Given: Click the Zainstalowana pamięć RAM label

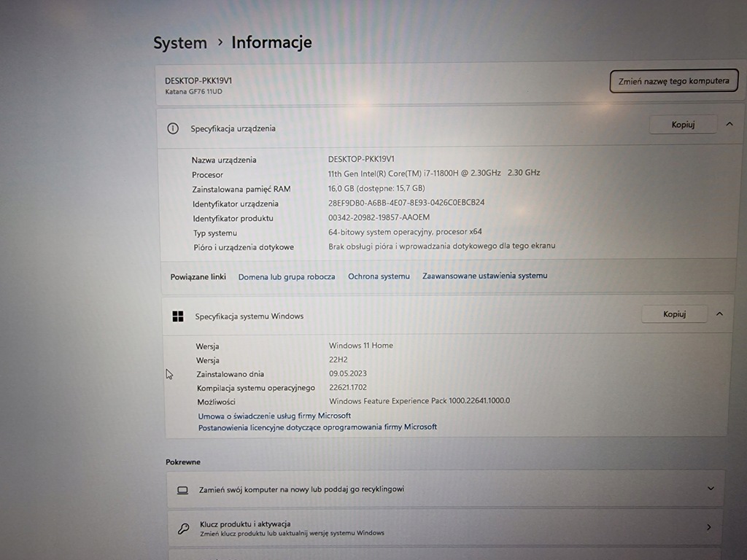Looking at the screenshot, I should [241, 190].
